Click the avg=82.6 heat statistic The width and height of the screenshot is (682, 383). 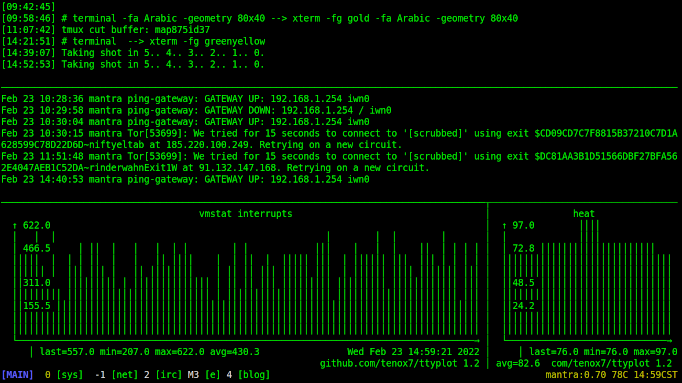tap(518, 363)
